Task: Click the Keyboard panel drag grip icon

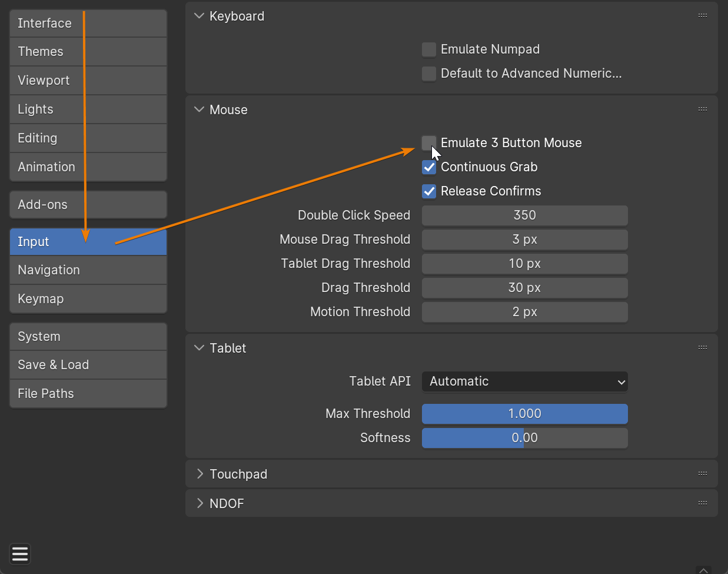Action: point(702,16)
